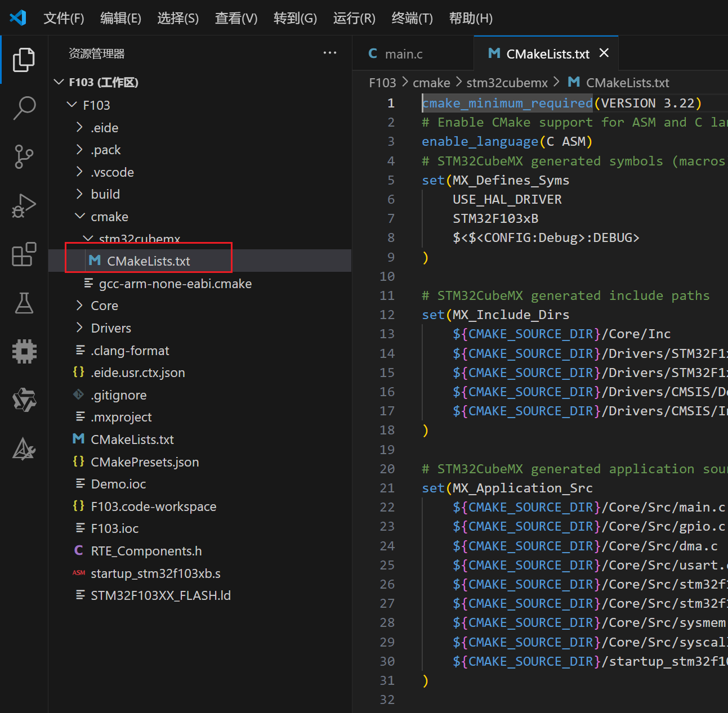Click the braces icon of .eide.usr.ctx.json
The height and width of the screenshot is (713, 728).
pyautogui.click(x=78, y=372)
